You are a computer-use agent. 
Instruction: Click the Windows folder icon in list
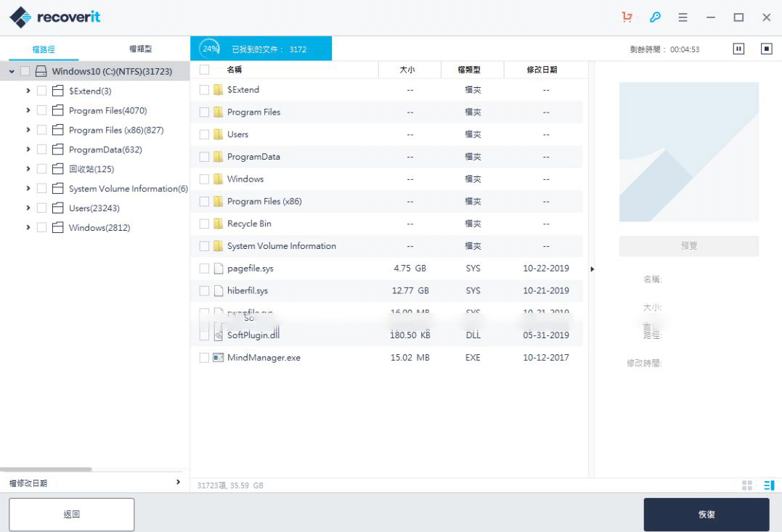[218, 179]
